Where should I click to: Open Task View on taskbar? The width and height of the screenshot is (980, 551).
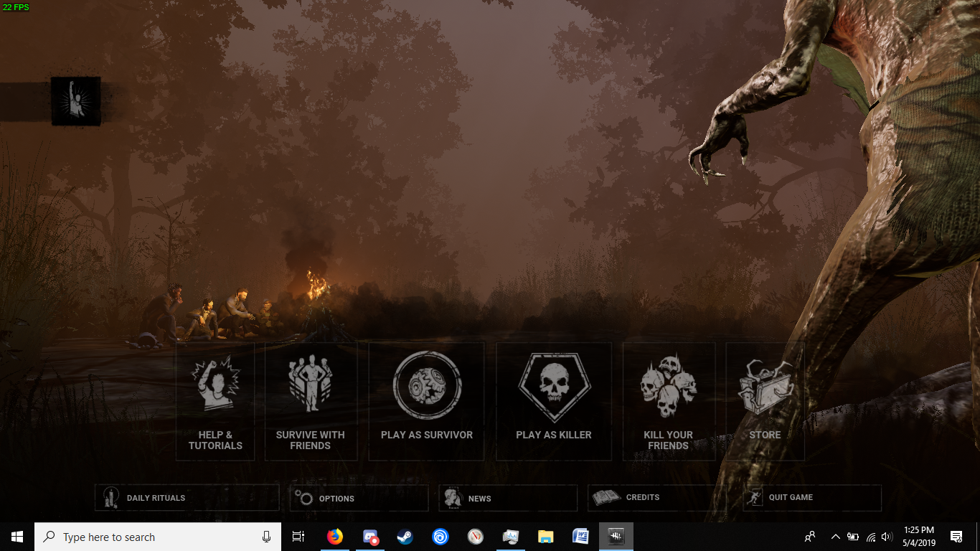[298, 537]
